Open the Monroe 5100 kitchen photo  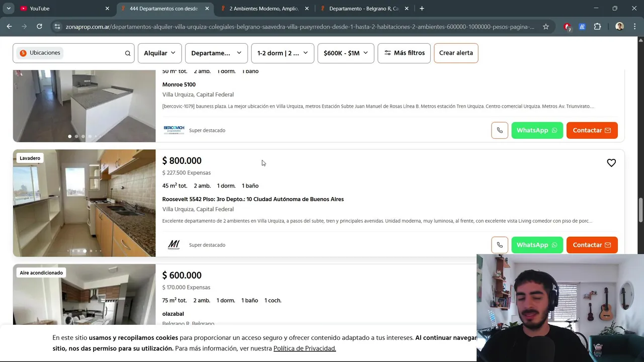(x=84, y=106)
